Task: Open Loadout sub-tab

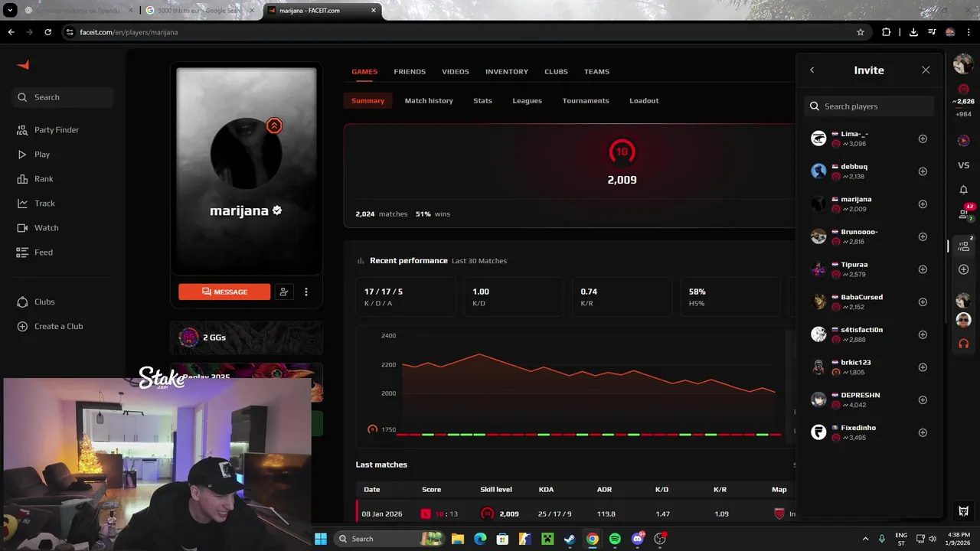Action: click(x=644, y=100)
